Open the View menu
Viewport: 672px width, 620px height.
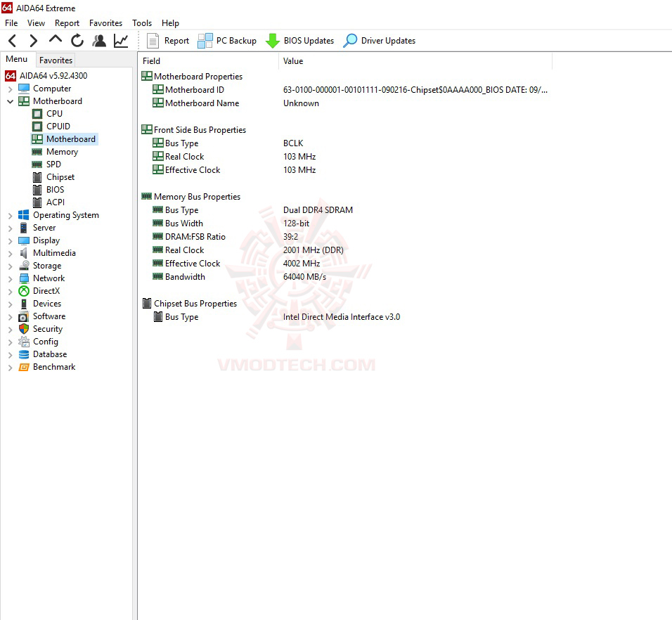(x=36, y=23)
